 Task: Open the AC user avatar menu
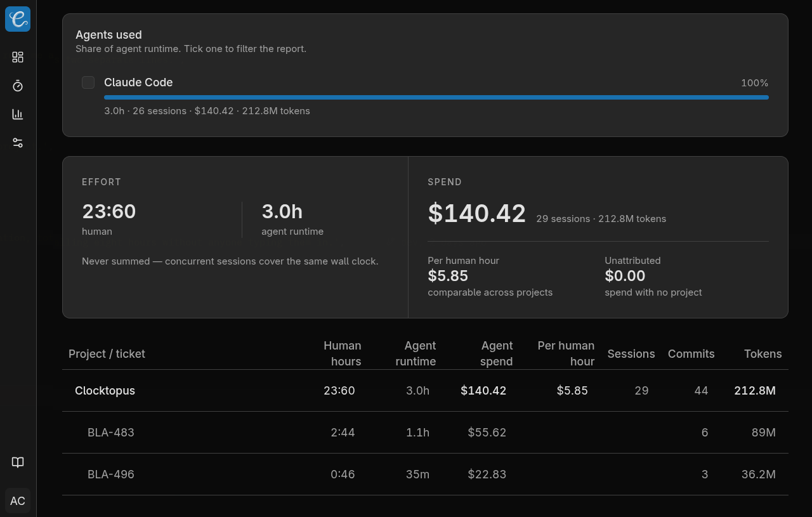coord(18,501)
